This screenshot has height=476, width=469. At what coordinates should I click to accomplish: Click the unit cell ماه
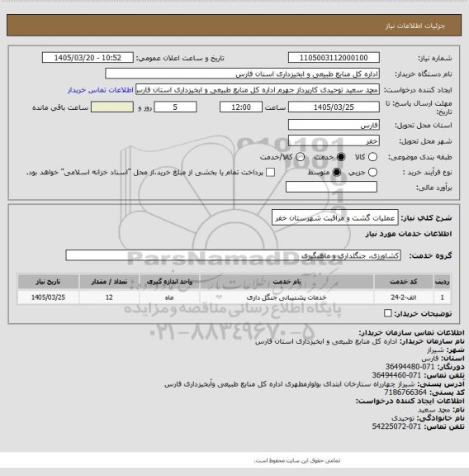(x=169, y=297)
